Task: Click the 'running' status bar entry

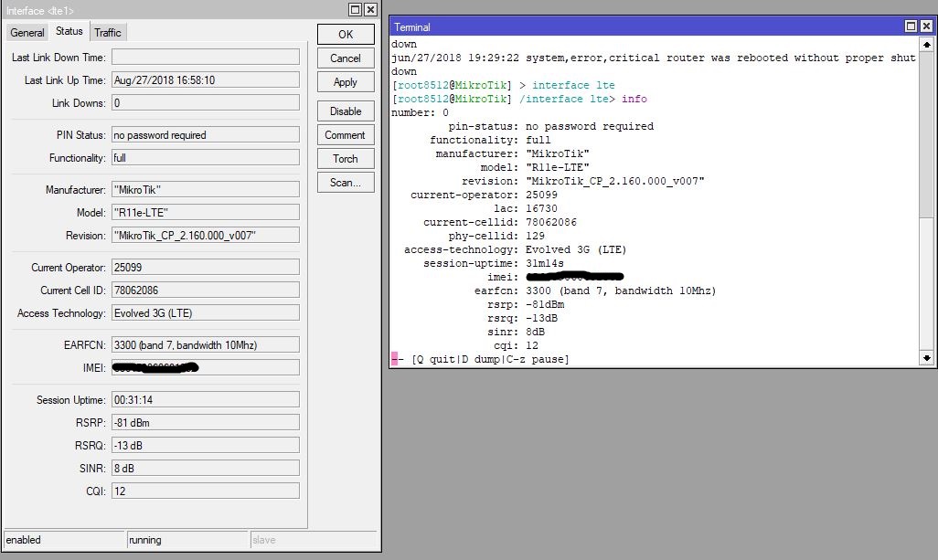Action: coord(187,540)
